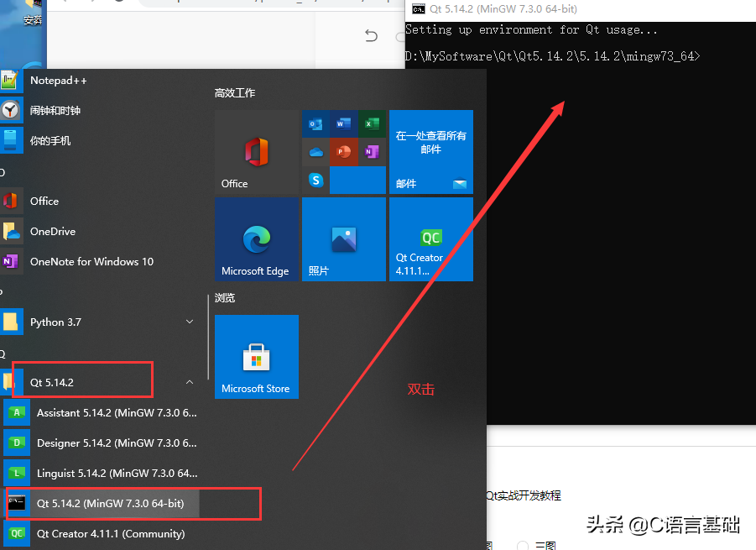The image size is (756, 550).
Task: Open OneDrive in the Office tile group
Action: coord(315,152)
